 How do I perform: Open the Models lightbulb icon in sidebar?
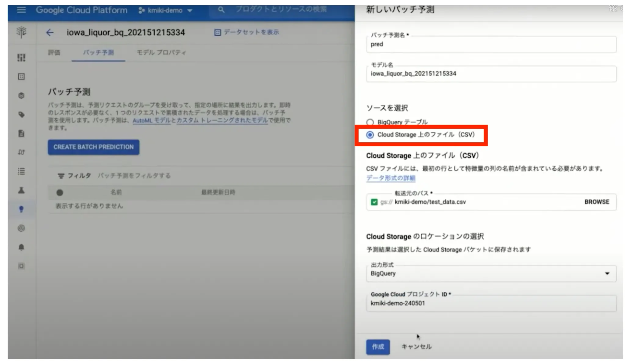coord(21,209)
